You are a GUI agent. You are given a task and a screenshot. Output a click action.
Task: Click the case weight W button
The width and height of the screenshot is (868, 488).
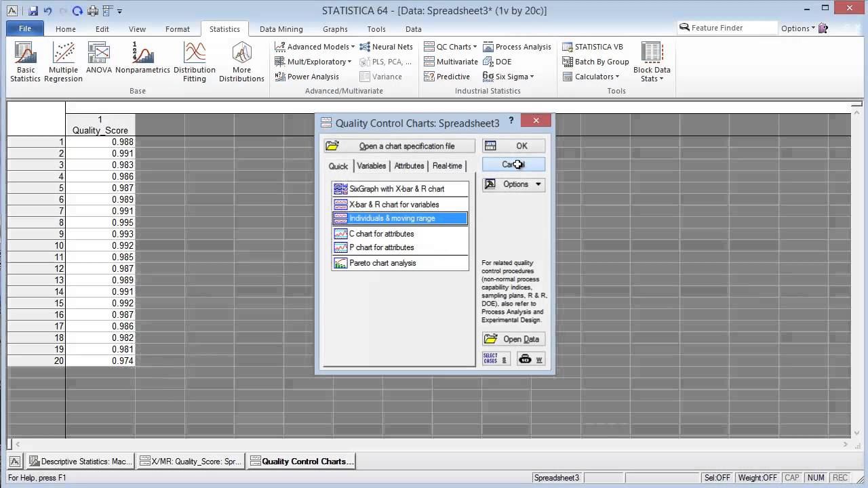click(531, 359)
